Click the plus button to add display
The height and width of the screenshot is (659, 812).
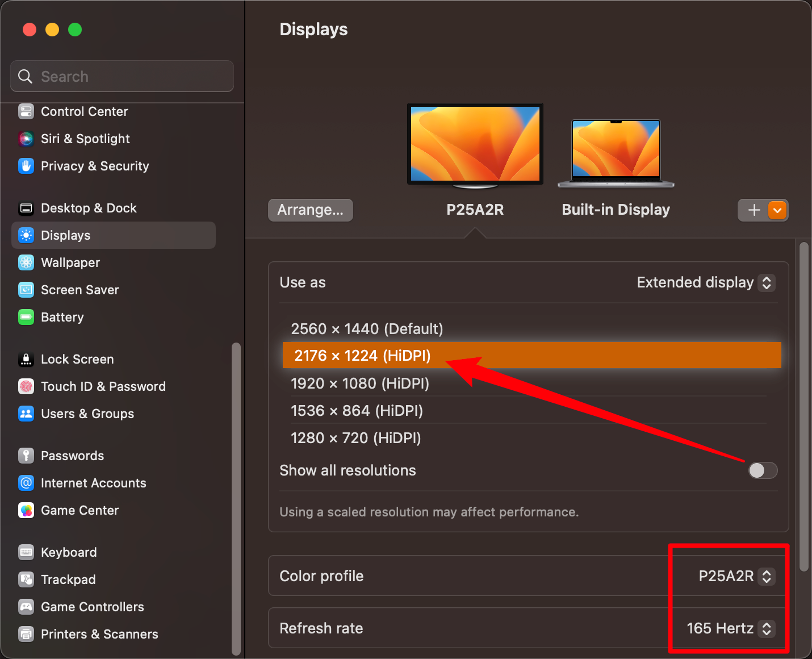(754, 210)
